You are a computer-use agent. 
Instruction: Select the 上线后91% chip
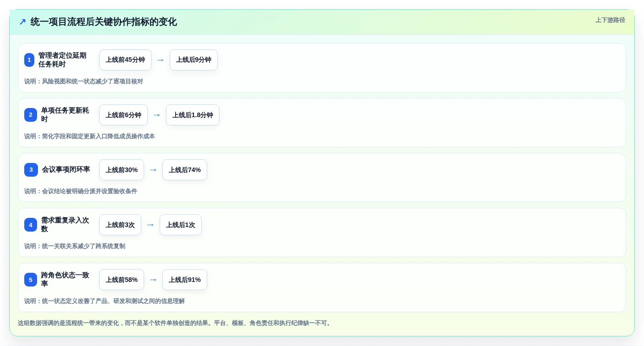click(185, 280)
